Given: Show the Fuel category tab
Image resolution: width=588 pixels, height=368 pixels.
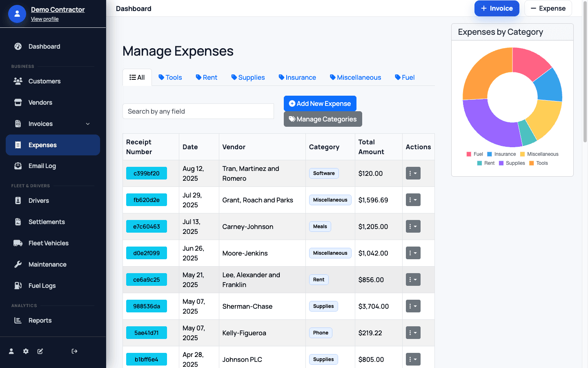Looking at the screenshot, I should pos(405,78).
